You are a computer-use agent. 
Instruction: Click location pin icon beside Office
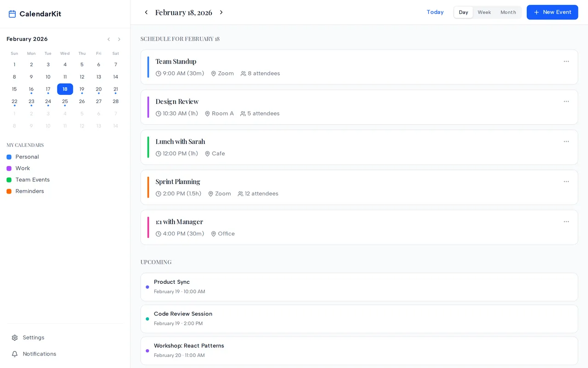tap(214, 234)
